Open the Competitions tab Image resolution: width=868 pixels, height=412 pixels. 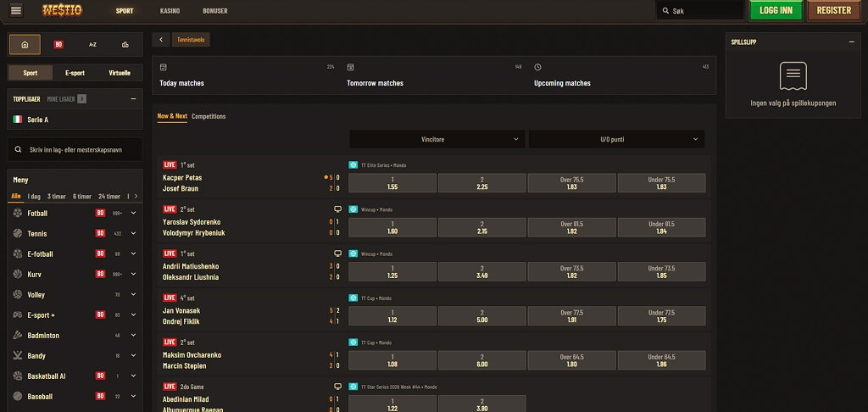pos(209,116)
